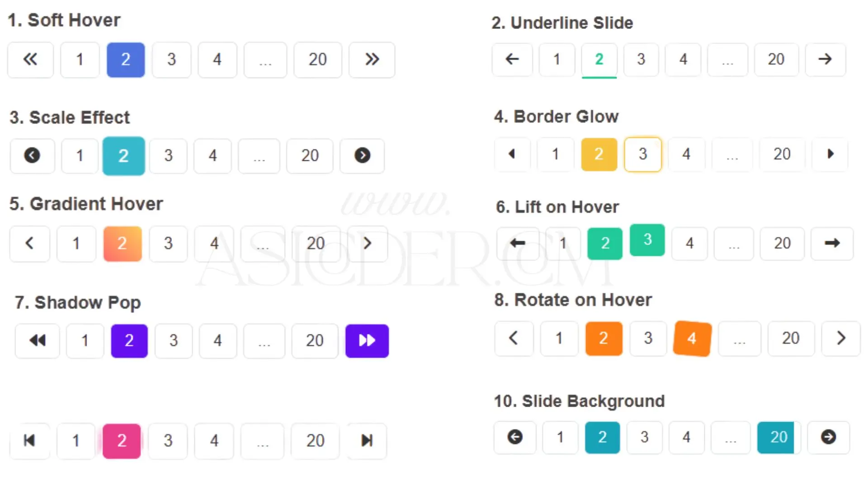Click the circled left arrow in Slide Background
868x488 pixels.
515,437
